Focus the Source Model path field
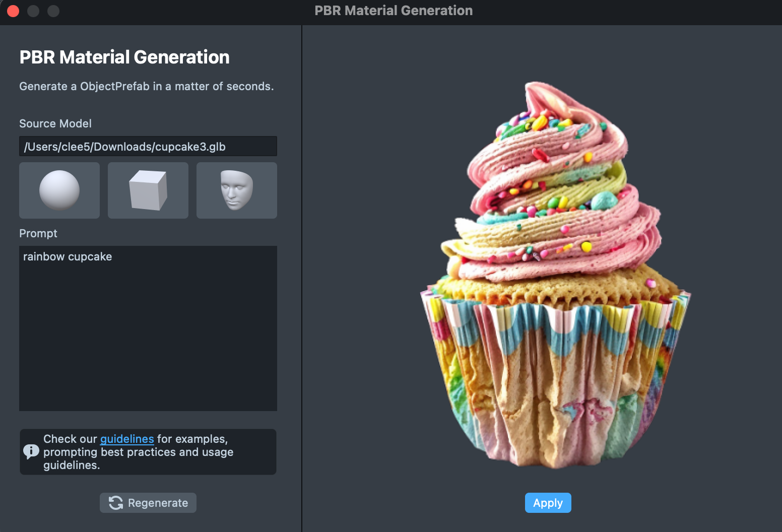The width and height of the screenshot is (782, 532). 148,147
